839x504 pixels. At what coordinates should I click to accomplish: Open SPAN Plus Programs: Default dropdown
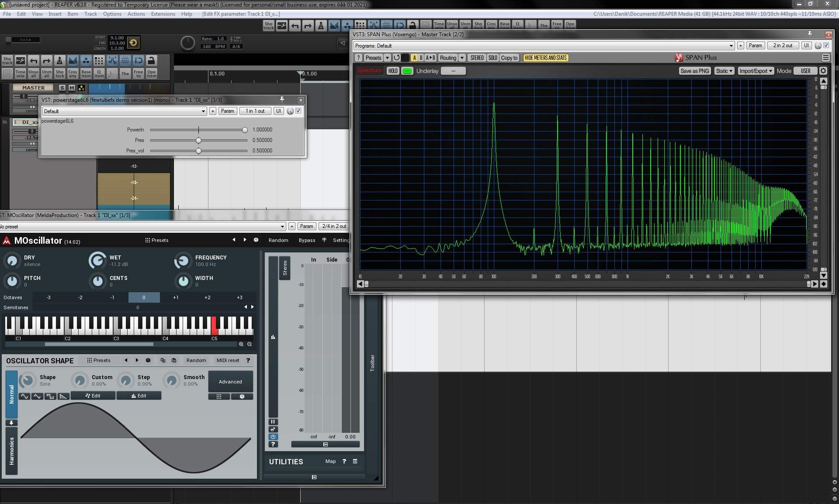click(544, 45)
